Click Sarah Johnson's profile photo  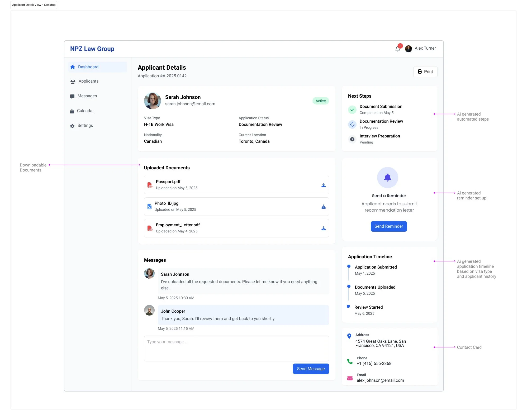coord(152,101)
